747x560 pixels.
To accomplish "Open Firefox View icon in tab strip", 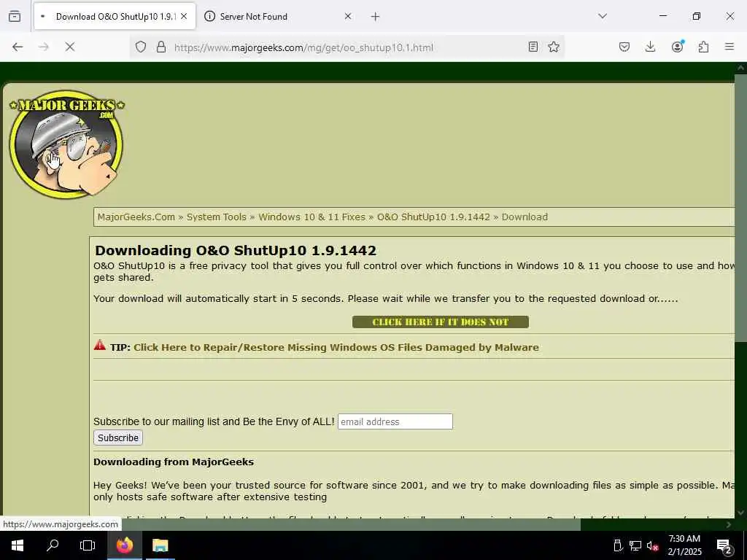I will click(x=15, y=17).
